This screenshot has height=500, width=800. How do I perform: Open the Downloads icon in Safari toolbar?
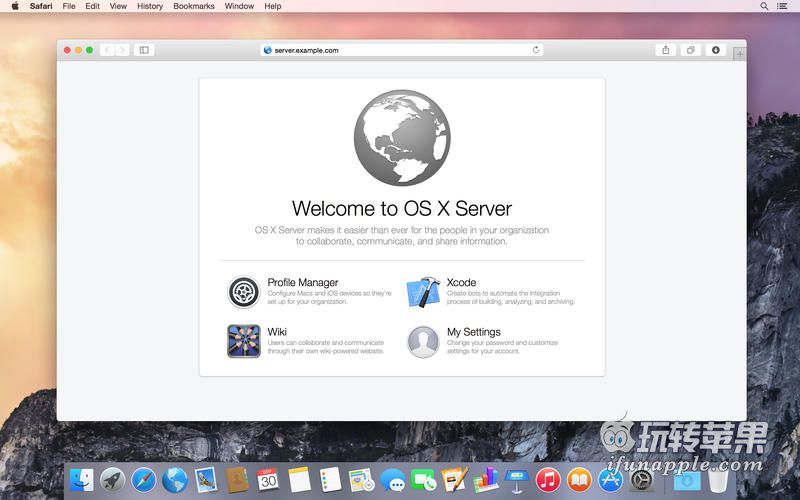pyautogui.click(x=716, y=50)
